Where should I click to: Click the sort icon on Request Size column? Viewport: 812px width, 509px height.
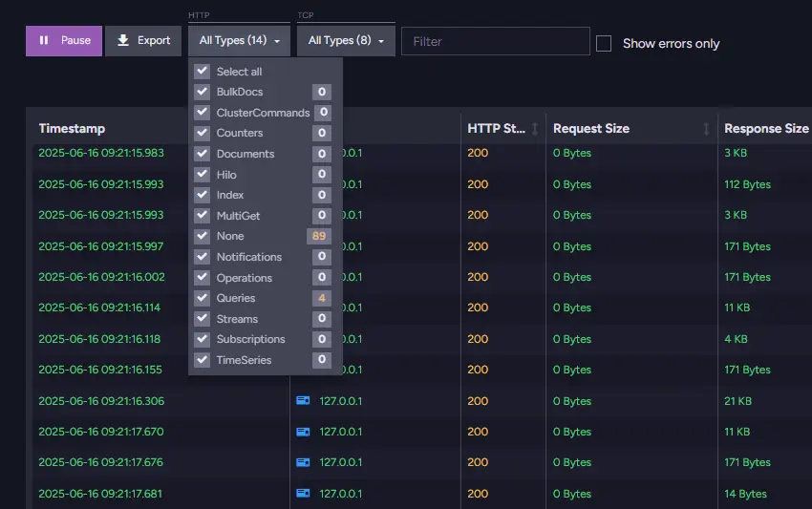pyautogui.click(x=706, y=128)
